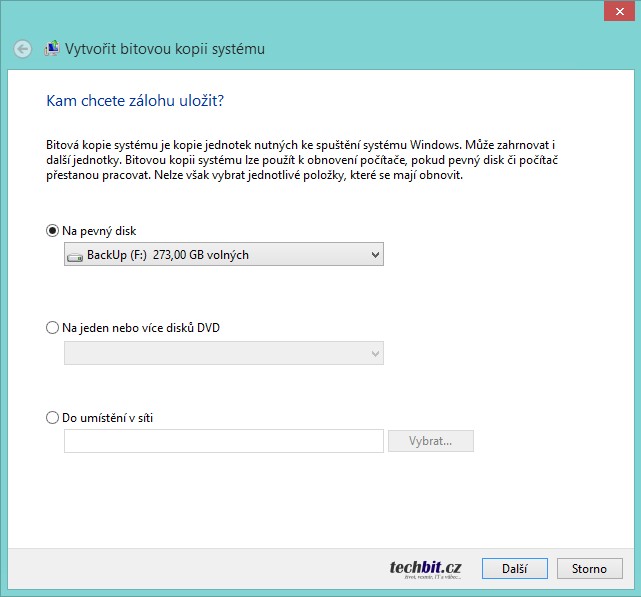Click the heading 'Kam chcete zálohu uložit?'
The width and height of the screenshot is (641, 597).
[x=133, y=101]
